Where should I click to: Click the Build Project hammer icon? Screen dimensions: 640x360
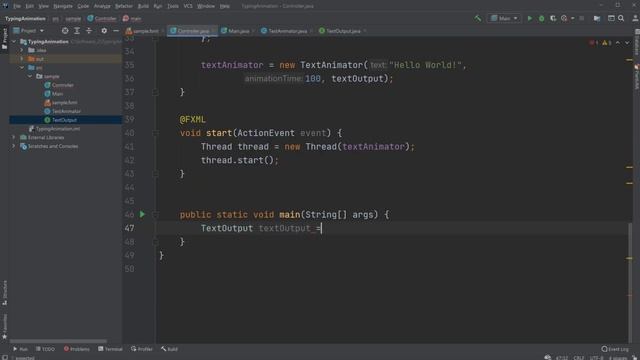478,18
